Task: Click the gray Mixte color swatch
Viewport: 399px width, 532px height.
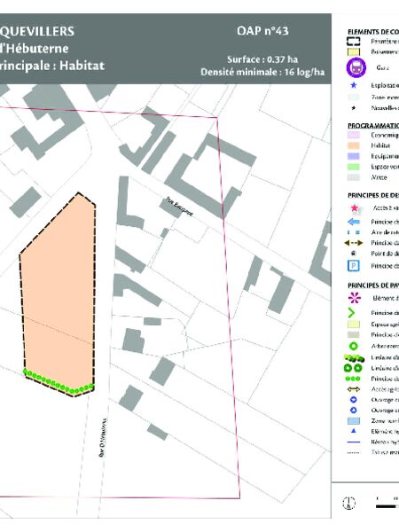Action: click(x=354, y=177)
